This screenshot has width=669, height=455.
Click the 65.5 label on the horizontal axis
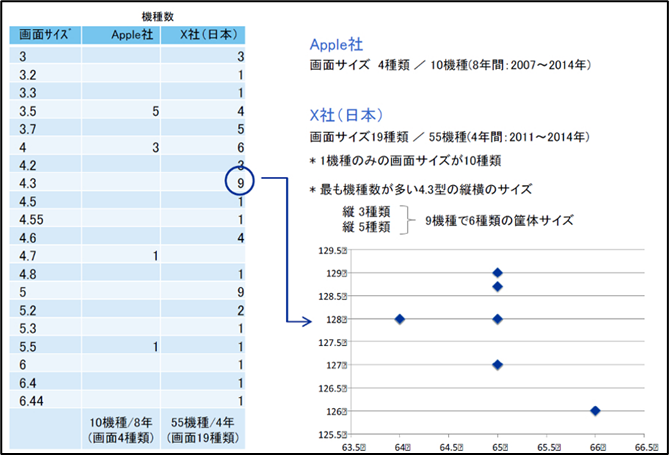click(x=549, y=447)
